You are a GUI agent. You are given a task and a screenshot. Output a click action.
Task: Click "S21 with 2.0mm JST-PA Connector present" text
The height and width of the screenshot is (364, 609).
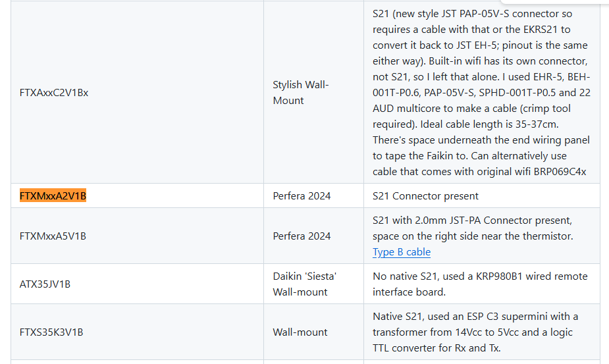coord(471,221)
